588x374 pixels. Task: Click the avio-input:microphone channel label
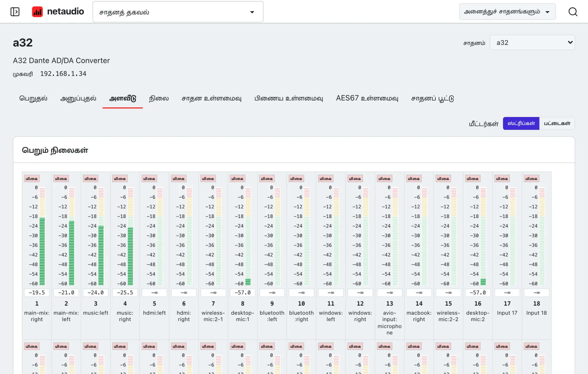pos(390,323)
